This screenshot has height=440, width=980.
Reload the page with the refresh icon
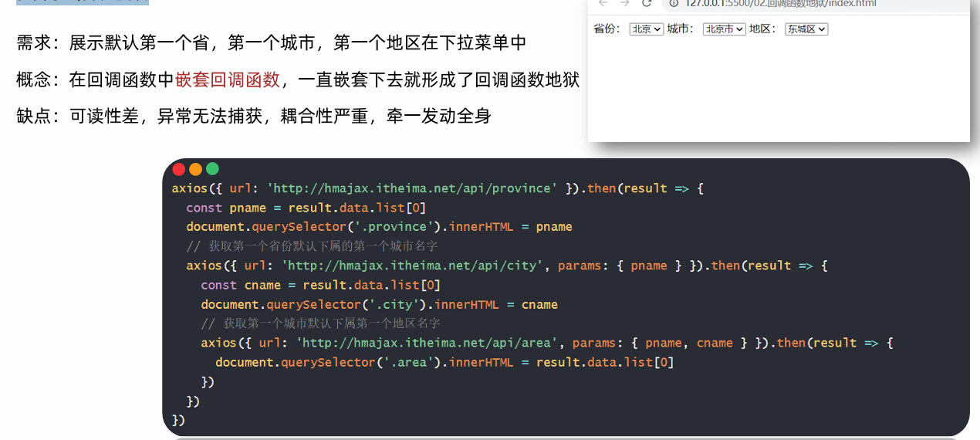pos(647,3)
